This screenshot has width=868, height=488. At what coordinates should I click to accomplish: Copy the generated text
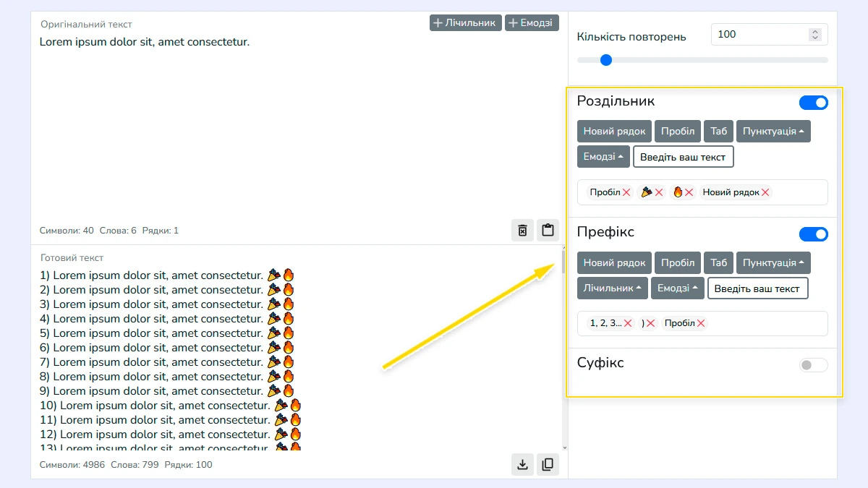coord(548,464)
